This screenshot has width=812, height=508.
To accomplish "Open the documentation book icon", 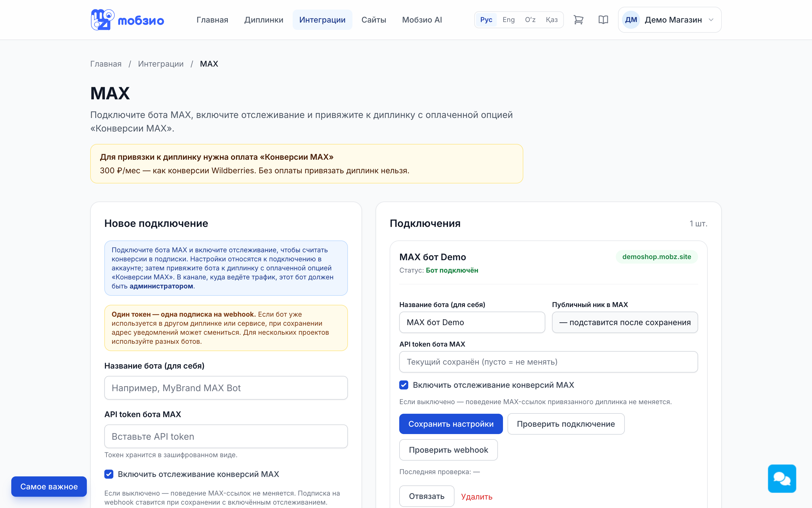I will [x=603, y=20].
